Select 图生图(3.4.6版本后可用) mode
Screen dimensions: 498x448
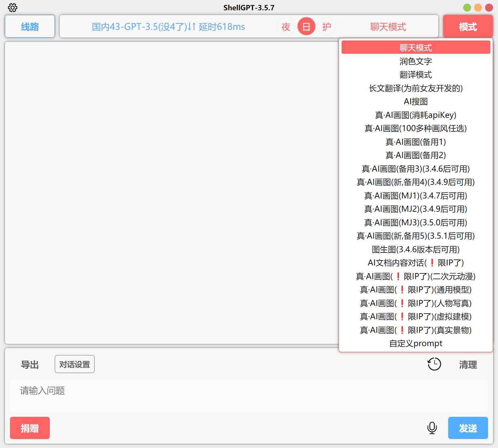click(416, 250)
